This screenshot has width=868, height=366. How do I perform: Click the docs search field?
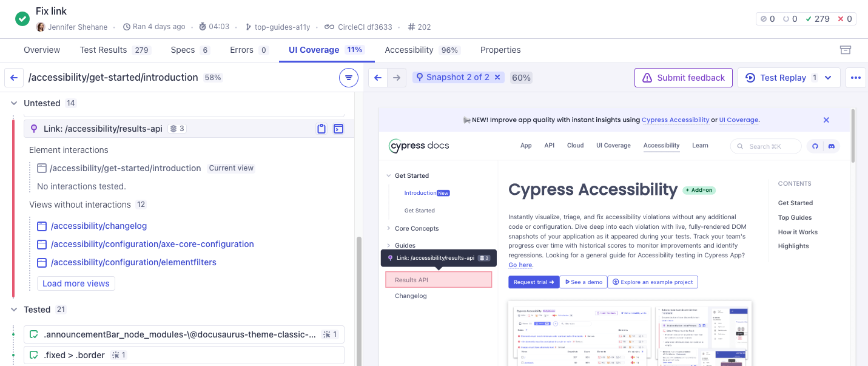(x=765, y=146)
